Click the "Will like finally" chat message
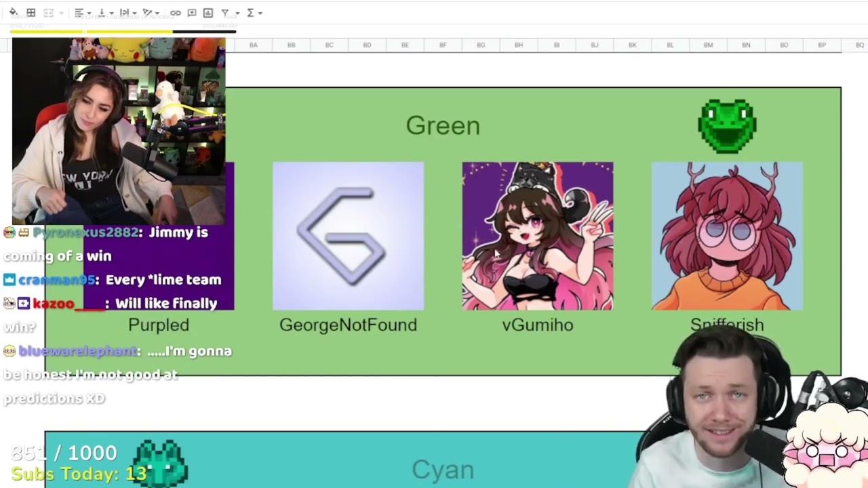 (x=166, y=304)
